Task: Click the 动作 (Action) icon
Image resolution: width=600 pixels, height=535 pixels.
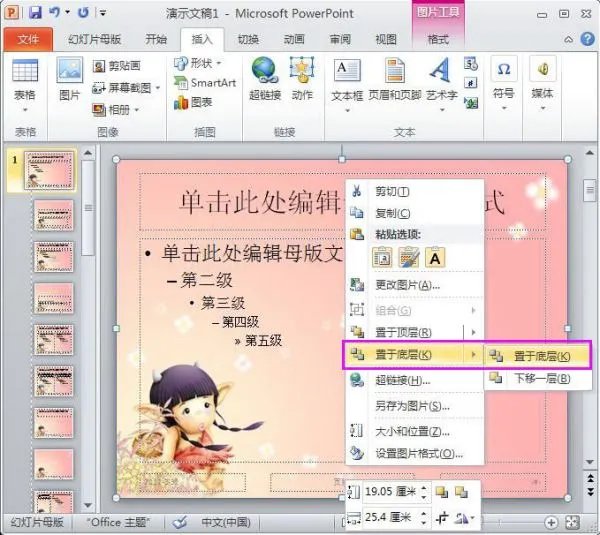Action: (302, 78)
